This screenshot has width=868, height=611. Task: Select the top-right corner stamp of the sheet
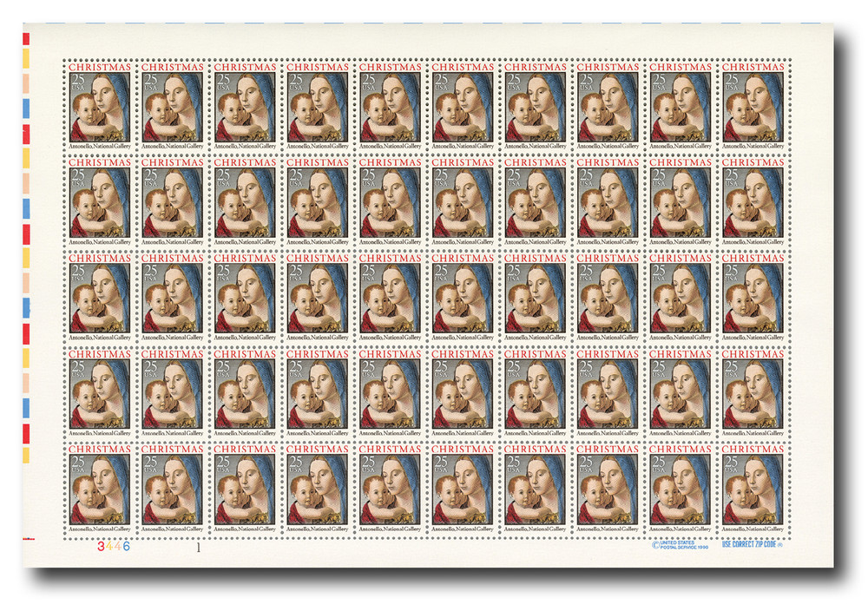coord(753,106)
